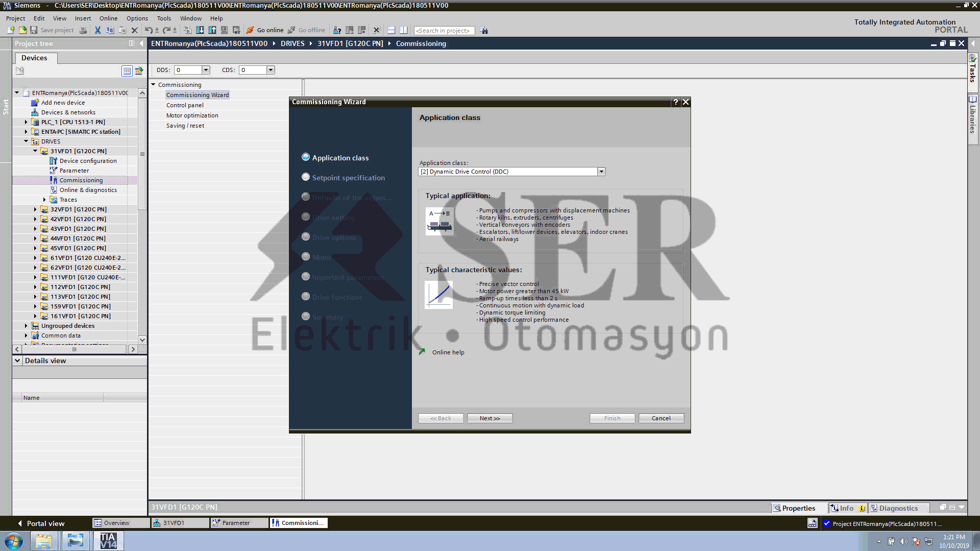Open the DDS number dropdown
This screenshot has width=980, height=551.
[206, 69]
